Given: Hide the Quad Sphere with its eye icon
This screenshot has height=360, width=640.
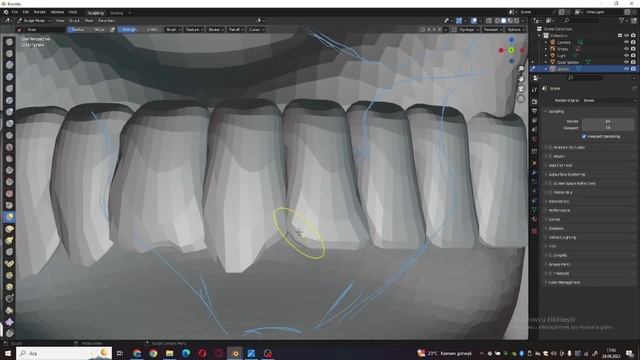Looking at the screenshot, I should tap(627, 62).
